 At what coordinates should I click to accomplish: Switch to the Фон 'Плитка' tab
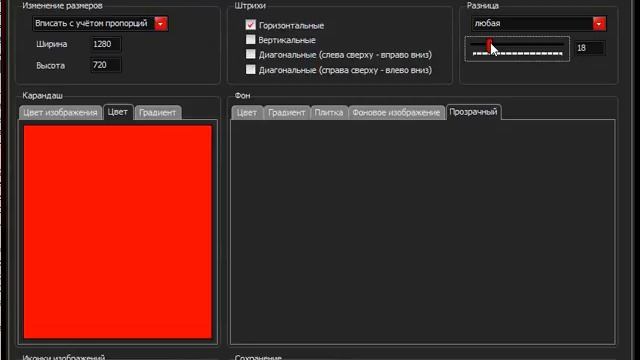click(x=329, y=113)
